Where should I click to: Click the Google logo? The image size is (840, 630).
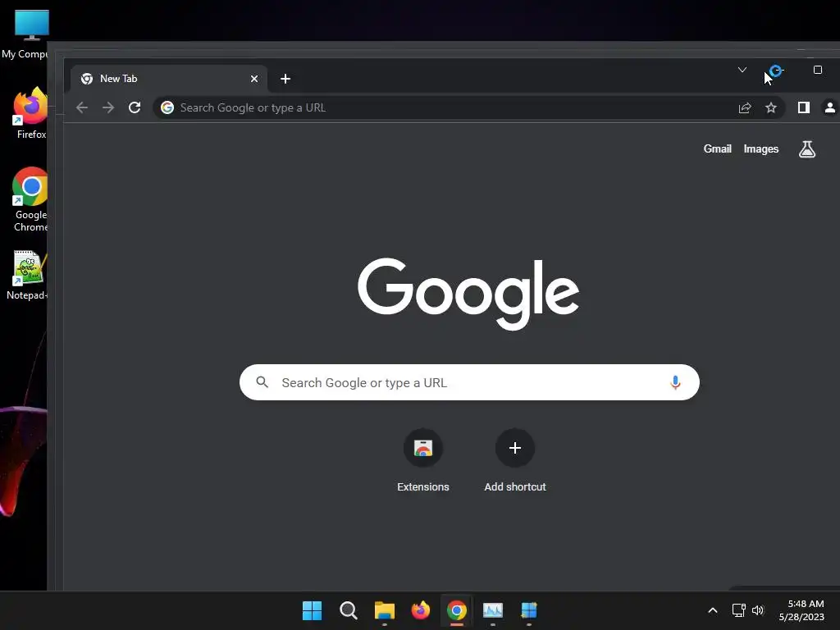click(468, 294)
